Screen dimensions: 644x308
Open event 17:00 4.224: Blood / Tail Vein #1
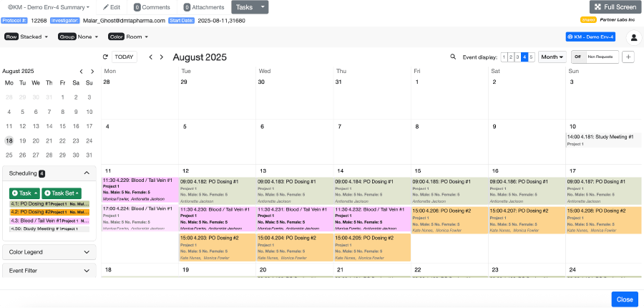[140, 218]
